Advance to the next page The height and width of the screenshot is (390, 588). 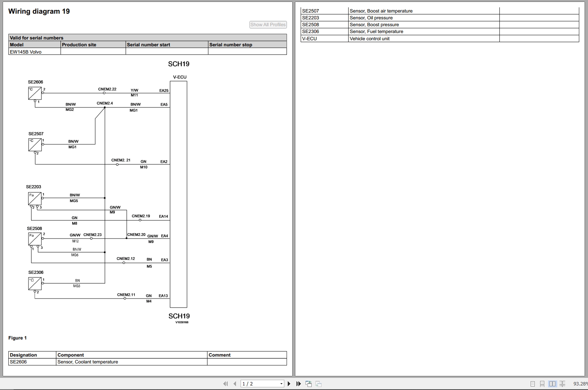click(289, 384)
